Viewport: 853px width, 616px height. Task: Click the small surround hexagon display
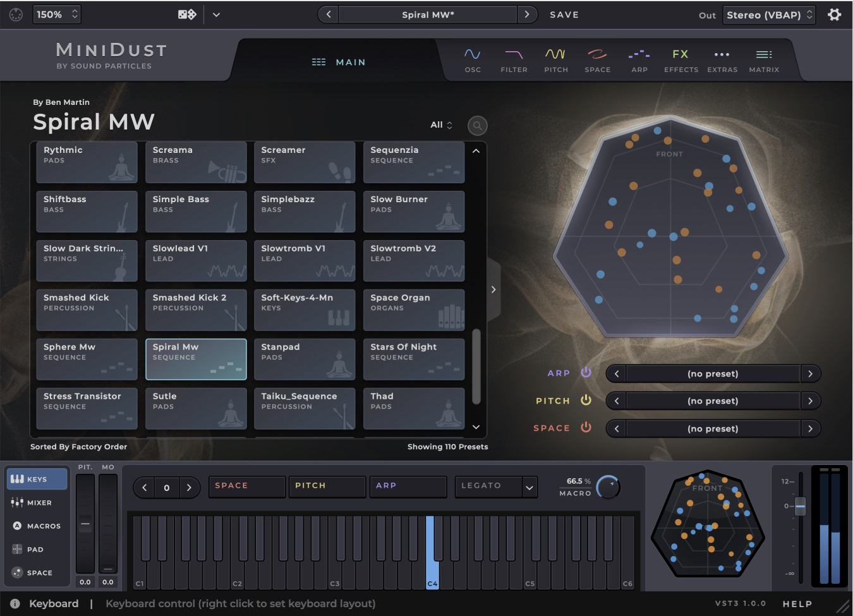(x=708, y=523)
